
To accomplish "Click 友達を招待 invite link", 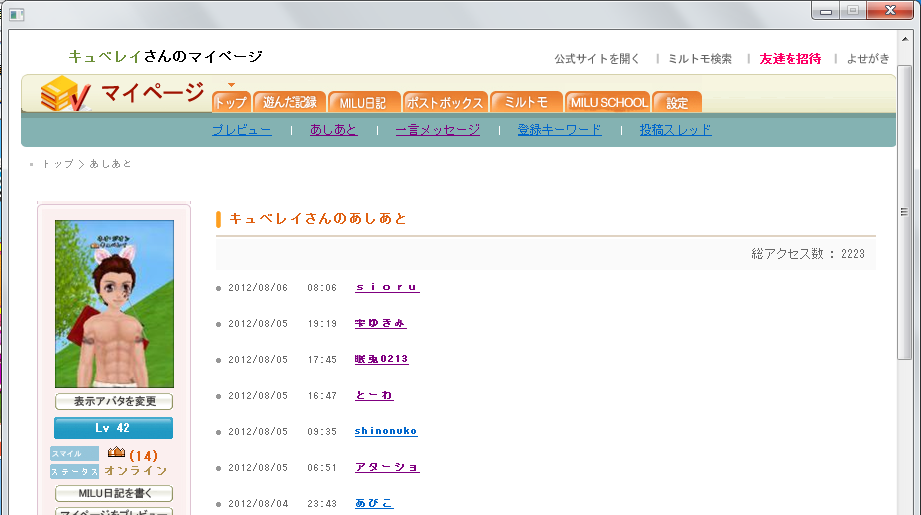I will 790,59.
